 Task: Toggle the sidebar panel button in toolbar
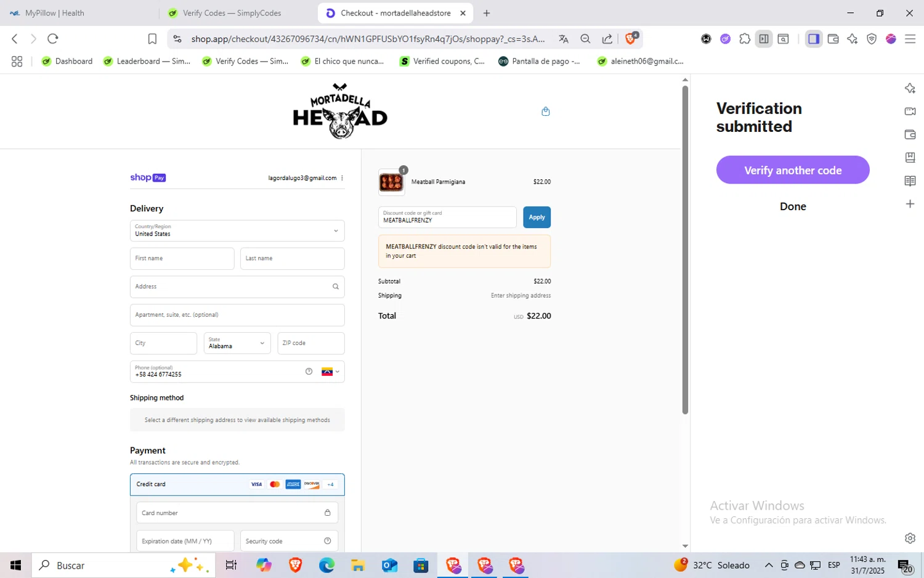[x=814, y=39]
